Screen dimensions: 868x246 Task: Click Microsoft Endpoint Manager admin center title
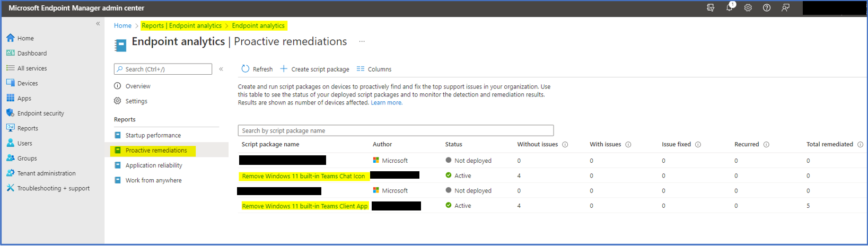(76, 8)
